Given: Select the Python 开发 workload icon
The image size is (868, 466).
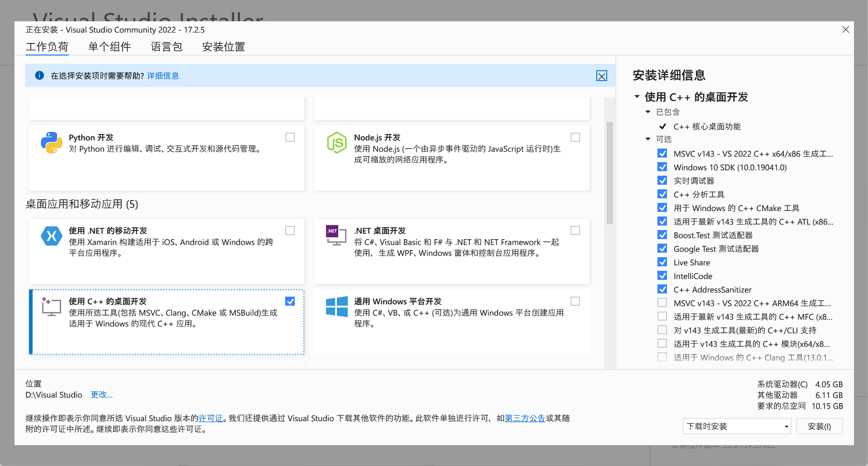Looking at the screenshot, I should tap(51, 143).
